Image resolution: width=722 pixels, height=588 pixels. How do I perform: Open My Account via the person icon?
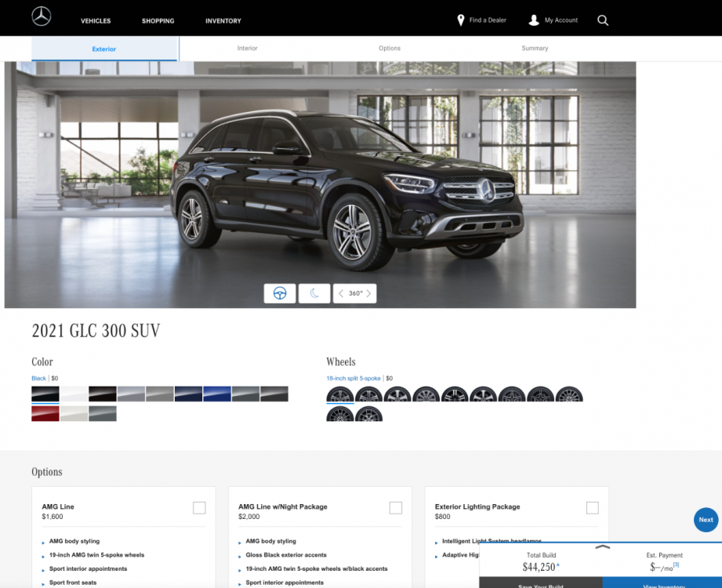coord(534,20)
